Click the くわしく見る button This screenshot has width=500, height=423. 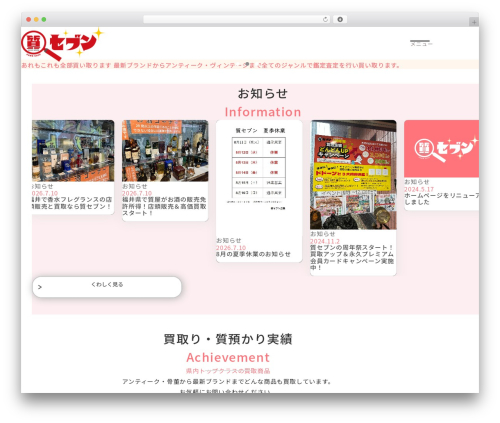click(107, 287)
